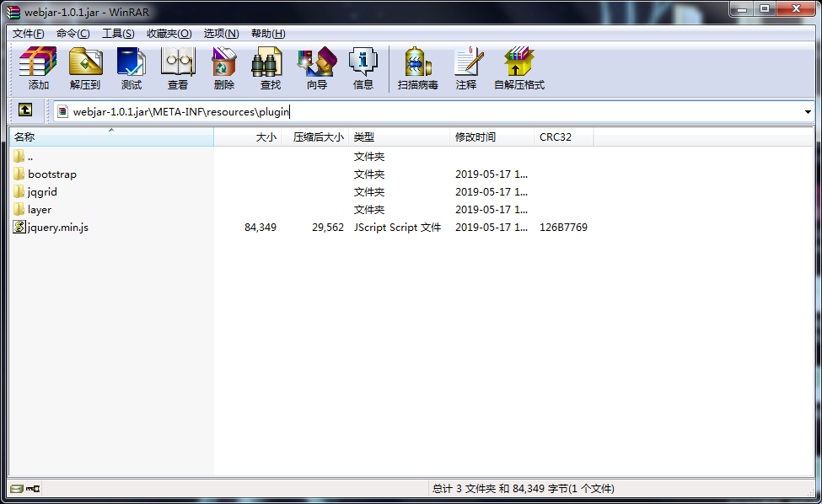Open the 帮助(H) menu
Screen dimensions: 822x504
[268, 34]
